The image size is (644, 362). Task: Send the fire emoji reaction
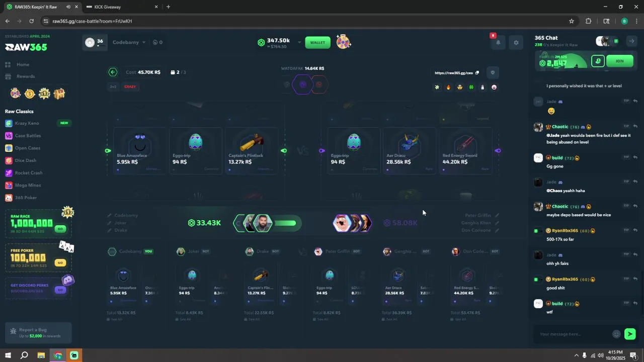point(448,87)
